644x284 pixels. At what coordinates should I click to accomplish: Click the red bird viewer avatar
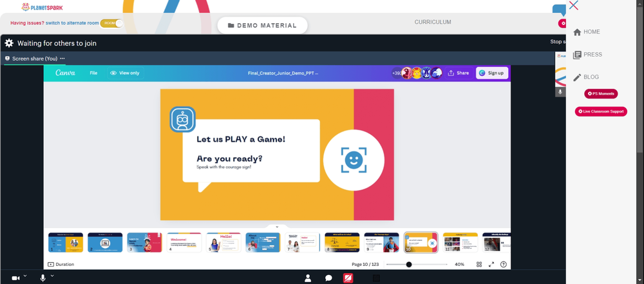pyautogui.click(x=406, y=73)
